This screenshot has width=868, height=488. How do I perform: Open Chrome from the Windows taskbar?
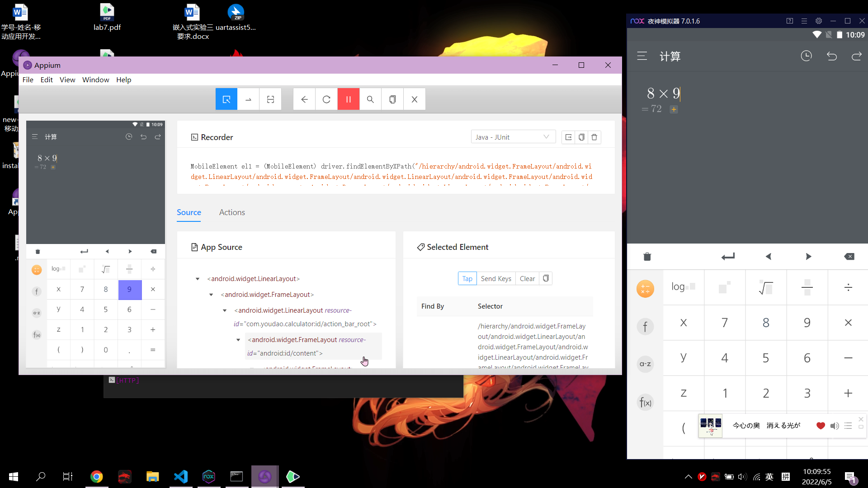pos(96,477)
